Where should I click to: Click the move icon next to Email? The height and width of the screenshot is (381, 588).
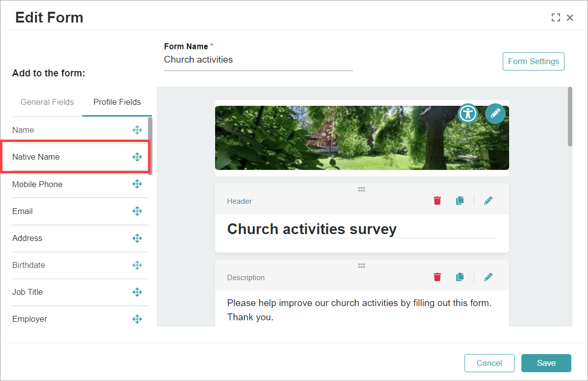pyautogui.click(x=137, y=211)
